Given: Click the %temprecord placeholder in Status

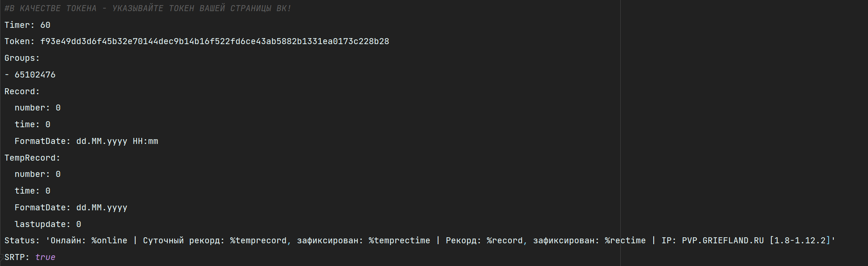Looking at the screenshot, I should tap(258, 241).
